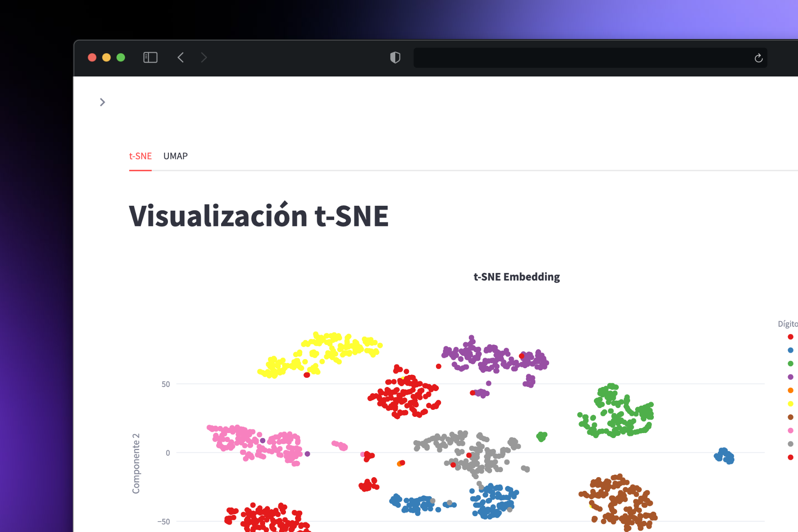Click the green dot in the Dígito legend
Viewport: 798px width, 532px height.
click(791, 364)
